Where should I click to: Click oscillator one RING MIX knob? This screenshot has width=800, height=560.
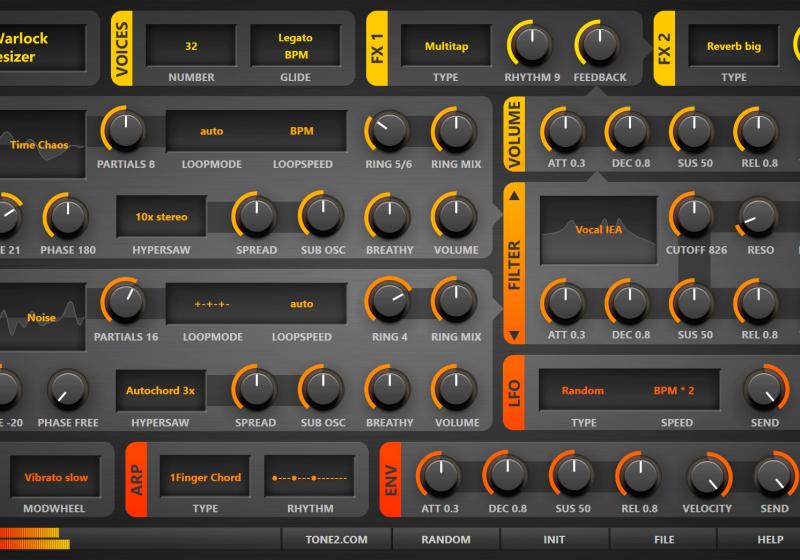pyautogui.click(x=455, y=131)
